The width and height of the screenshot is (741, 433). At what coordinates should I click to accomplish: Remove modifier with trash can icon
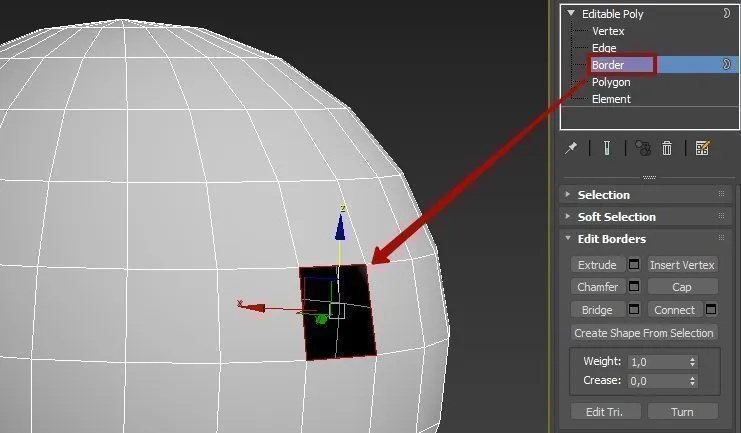667,148
